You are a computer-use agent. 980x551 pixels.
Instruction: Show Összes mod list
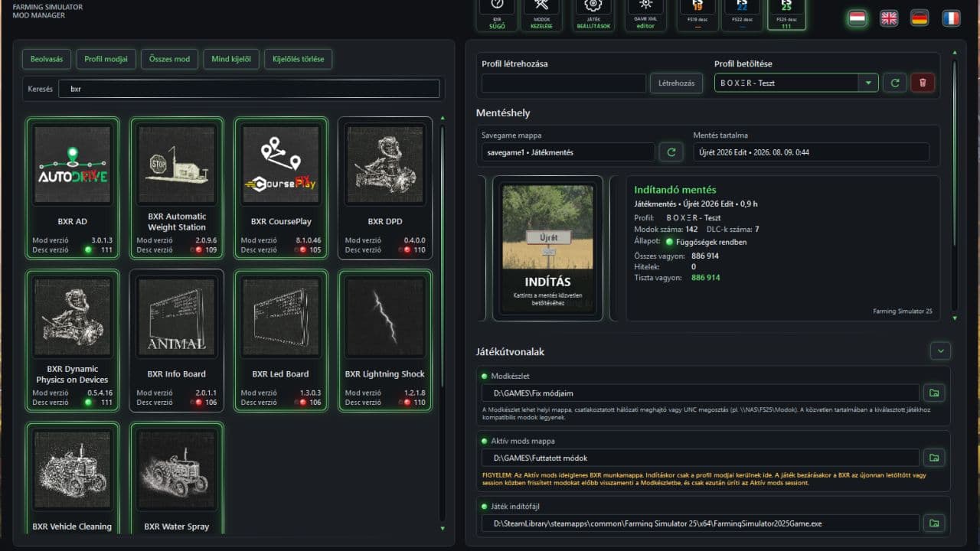click(x=169, y=59)
